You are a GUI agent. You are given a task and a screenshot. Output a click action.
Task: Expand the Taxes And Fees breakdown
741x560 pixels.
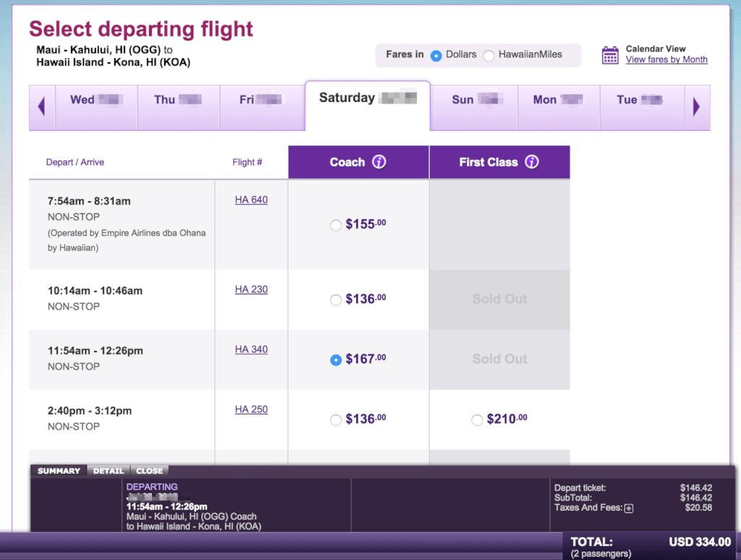(x=629, y=508)
